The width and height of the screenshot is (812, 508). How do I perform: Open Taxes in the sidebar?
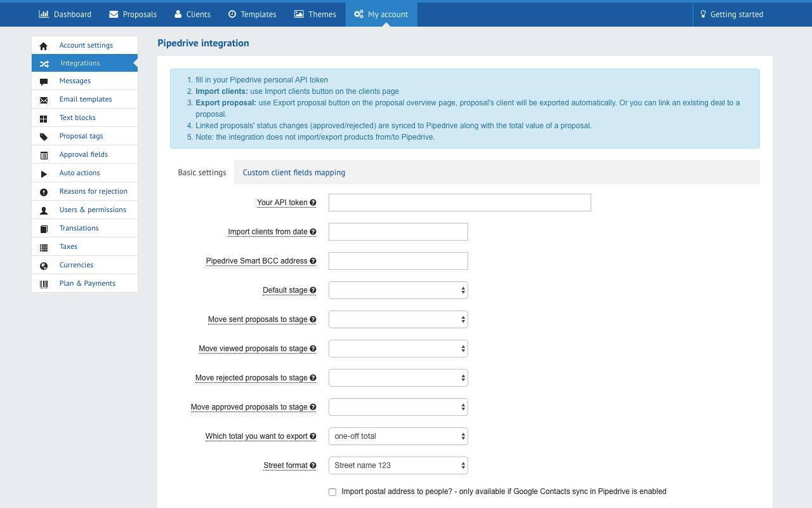(84, 246)
